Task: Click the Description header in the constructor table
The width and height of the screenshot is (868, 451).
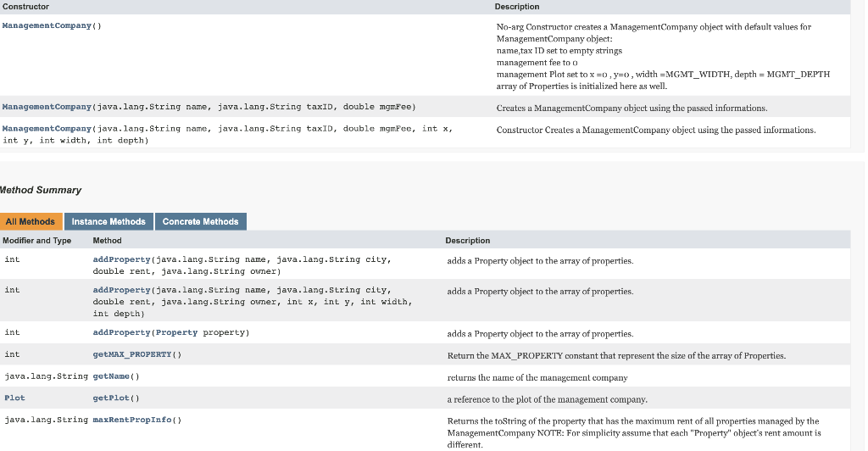Action: [517, 7]
